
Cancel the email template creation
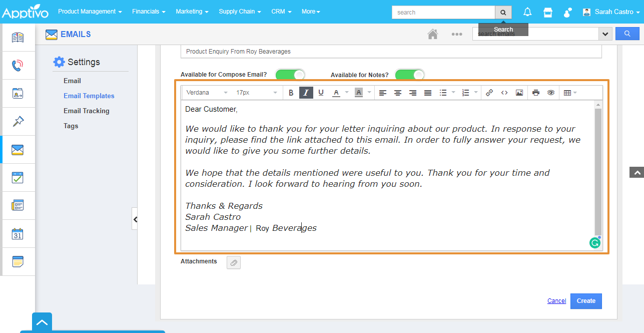(x=556, y=301)
